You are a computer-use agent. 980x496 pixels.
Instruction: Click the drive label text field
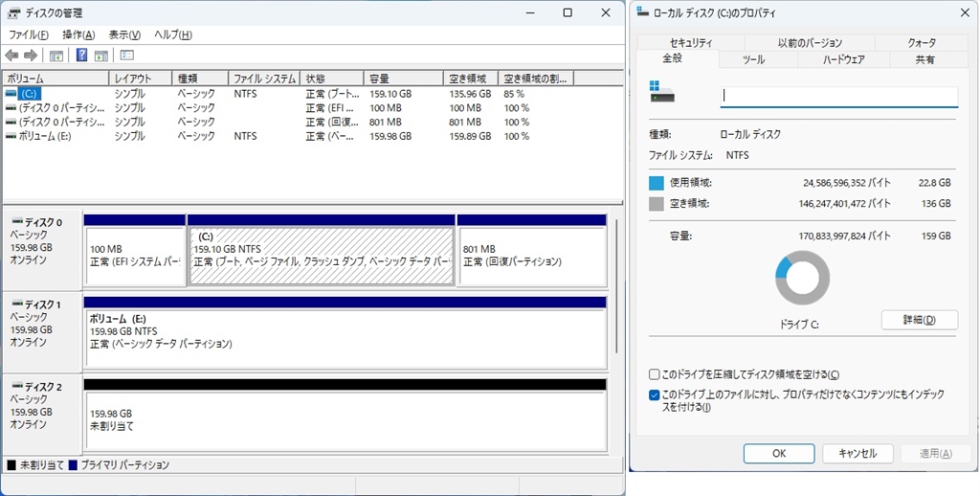tap(838, 97)
